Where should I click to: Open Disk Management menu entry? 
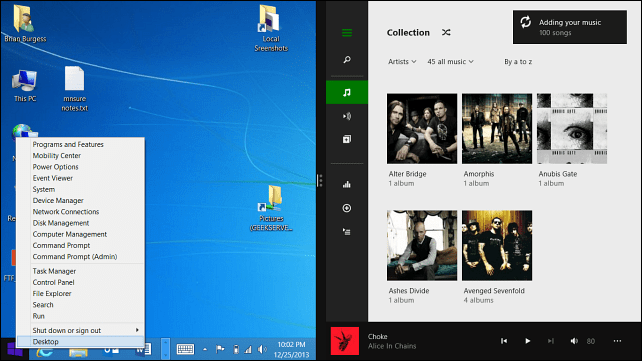(80, 223)
